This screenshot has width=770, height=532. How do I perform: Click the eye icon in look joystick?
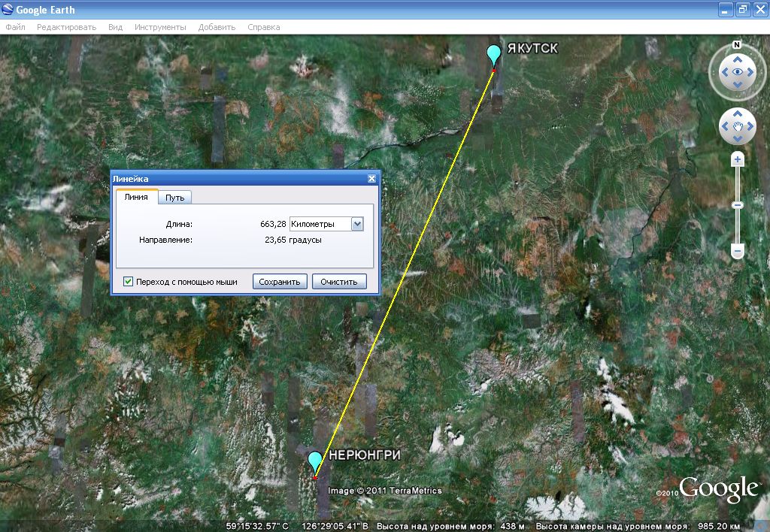pos(738,72)
